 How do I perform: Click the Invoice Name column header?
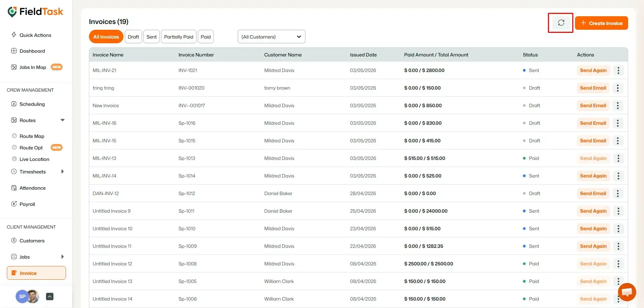(108, 55)
